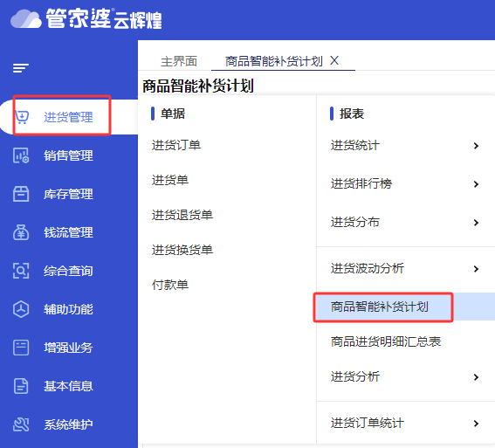Image resolution: width=495 pixels, height=448 pixels.
Task: Select the 商品智能补货计划 tab
Action: tap(274, 61)
